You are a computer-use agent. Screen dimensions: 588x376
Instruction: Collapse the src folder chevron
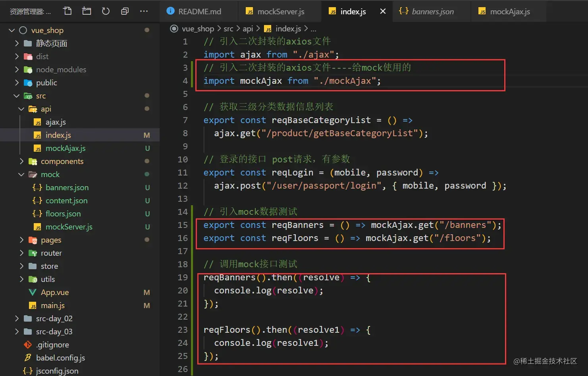point(17,96)
